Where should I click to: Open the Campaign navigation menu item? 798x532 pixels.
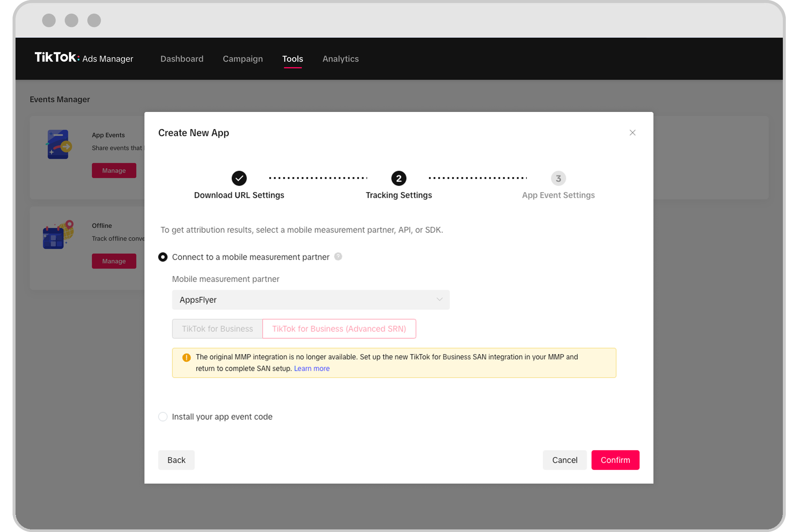pyautogui.click(x=243, y=58)
